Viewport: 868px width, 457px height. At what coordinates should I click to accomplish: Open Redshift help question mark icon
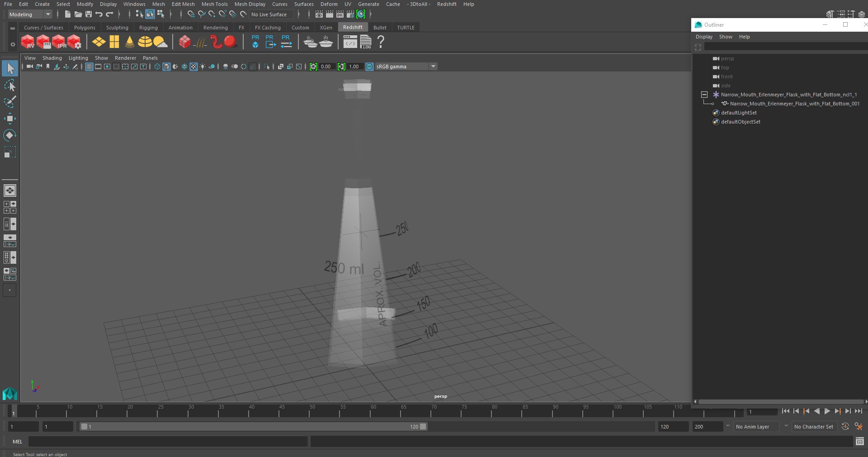381,42
